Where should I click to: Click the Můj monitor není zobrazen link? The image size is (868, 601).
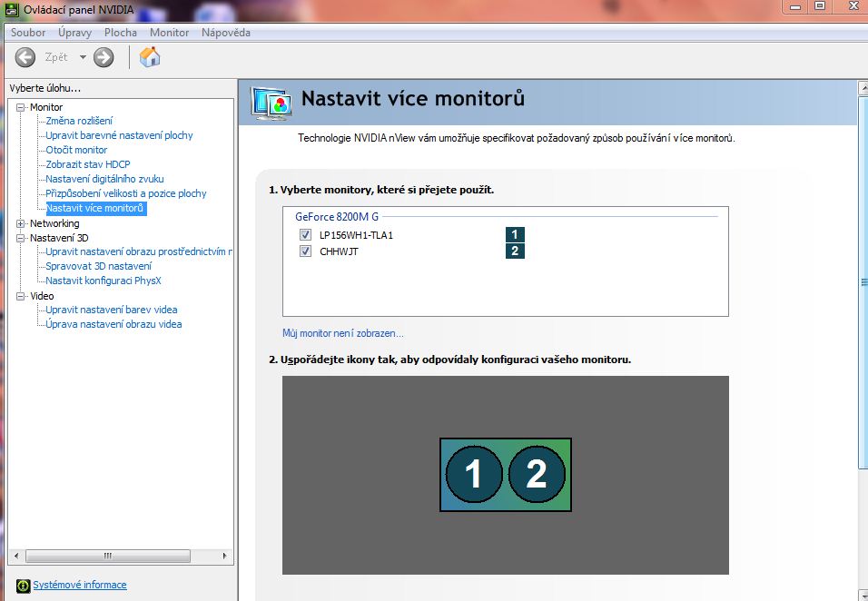coord(343,333)
